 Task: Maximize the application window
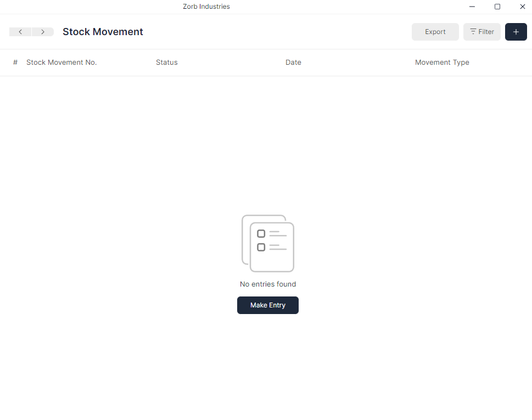pyautogui.click(x=497, y=7)
